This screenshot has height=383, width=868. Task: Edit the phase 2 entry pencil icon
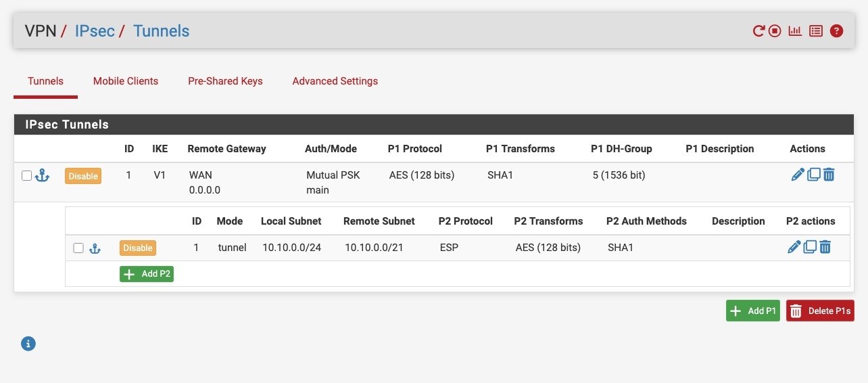point(794,247)
